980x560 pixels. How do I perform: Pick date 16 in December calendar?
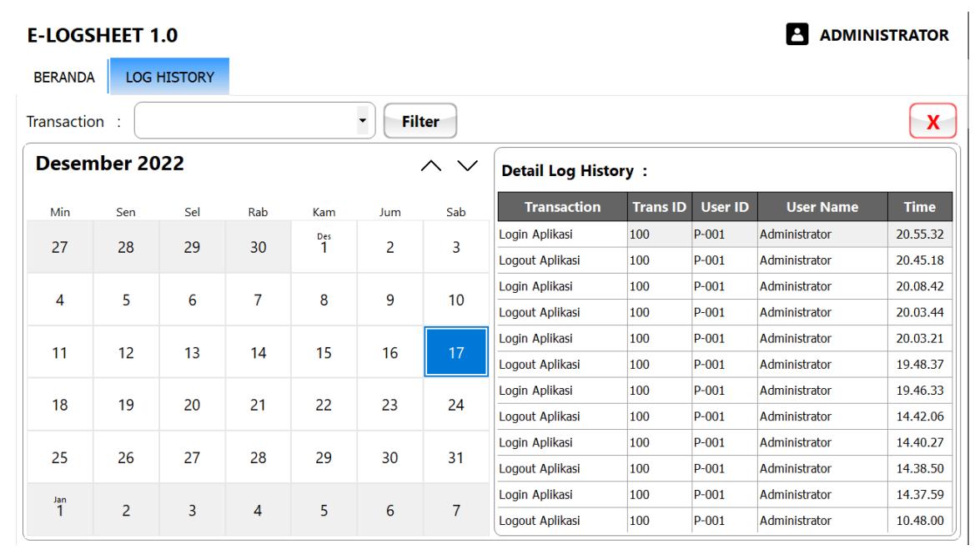[390, 352]
